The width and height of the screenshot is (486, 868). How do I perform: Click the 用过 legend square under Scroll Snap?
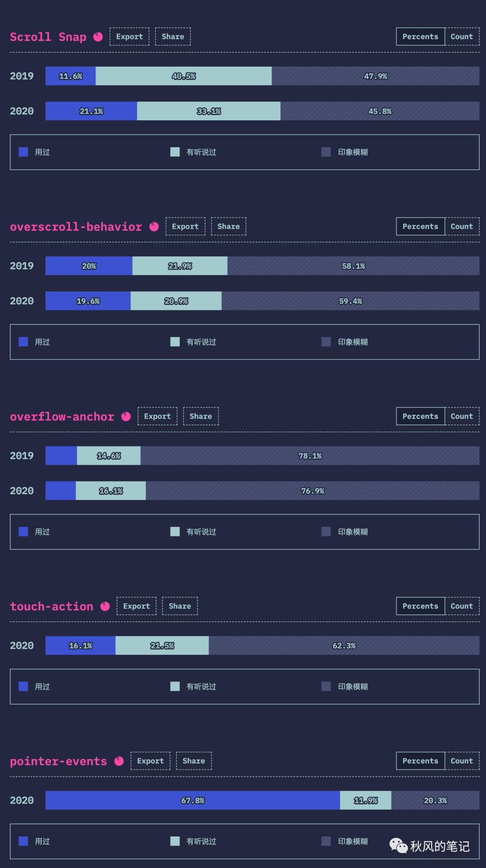click(x=23, y=152)
